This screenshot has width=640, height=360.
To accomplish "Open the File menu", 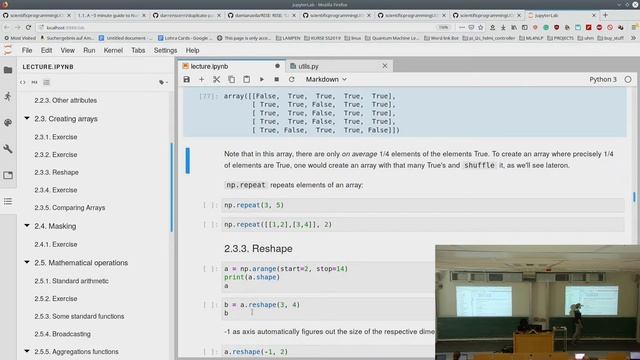I will (27, 51).
